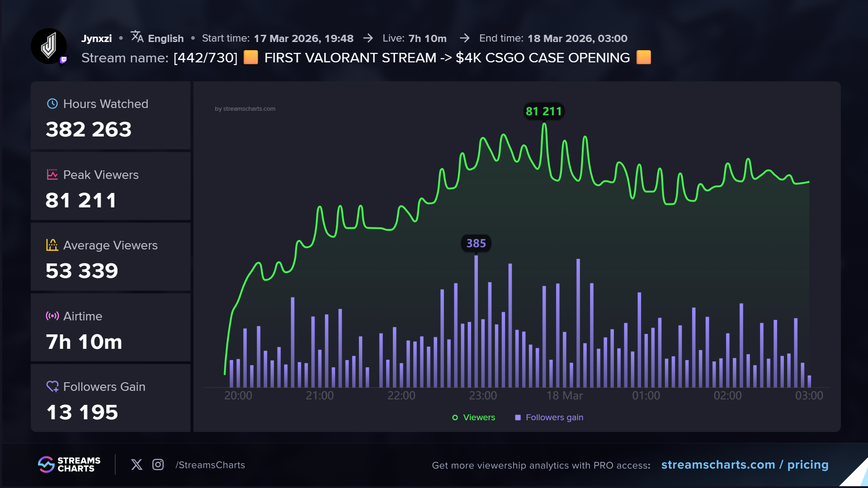868x488 pixels.
Task: Click the 21:00 axis label
Action: (x=320, y=395)
